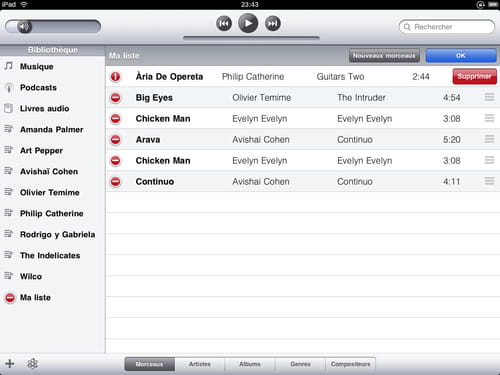Switch to the Compositeurs tab
Viewport: 500px width, 375px height.
(350, 364)
